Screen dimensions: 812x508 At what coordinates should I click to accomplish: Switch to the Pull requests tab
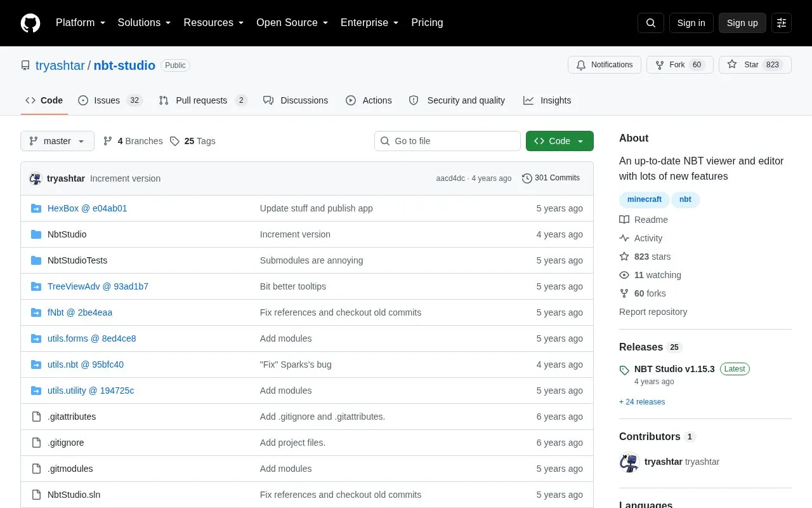(x=203, y=100)
